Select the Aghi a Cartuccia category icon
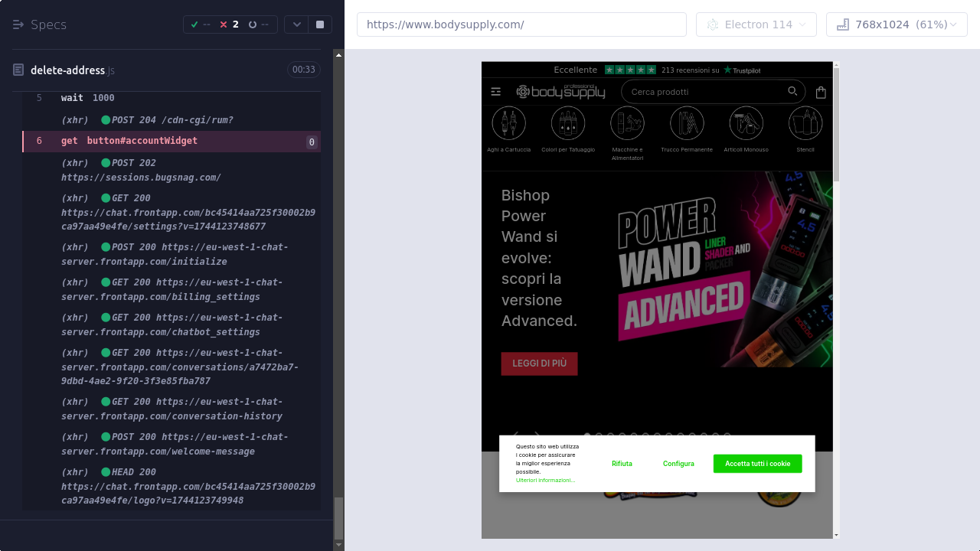Screen dimensions: 980x551 click(x=508, y=123)
